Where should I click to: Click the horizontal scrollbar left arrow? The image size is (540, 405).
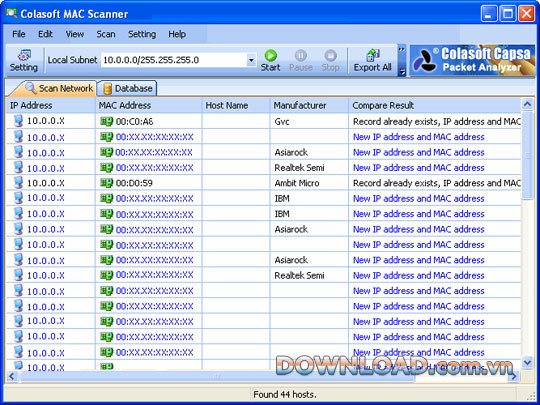pos(12,376)
